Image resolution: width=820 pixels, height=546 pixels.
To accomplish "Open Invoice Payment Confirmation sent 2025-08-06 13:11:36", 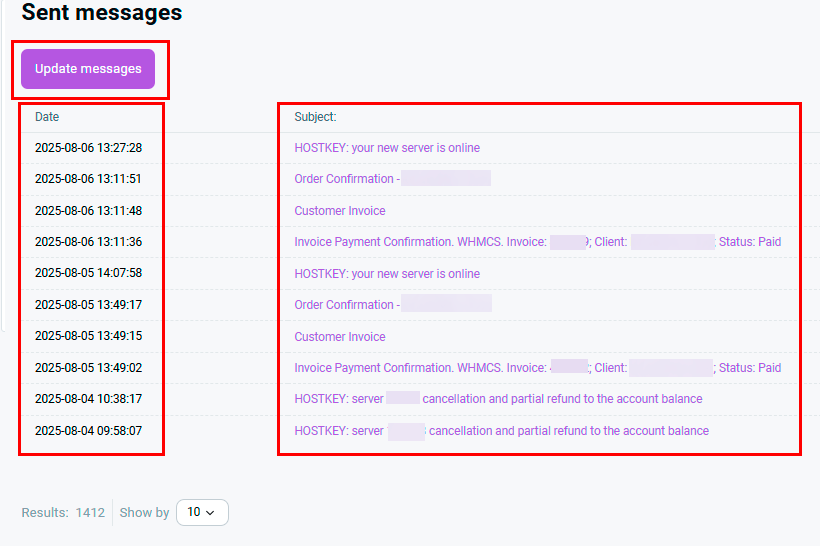I will [420, 242].
